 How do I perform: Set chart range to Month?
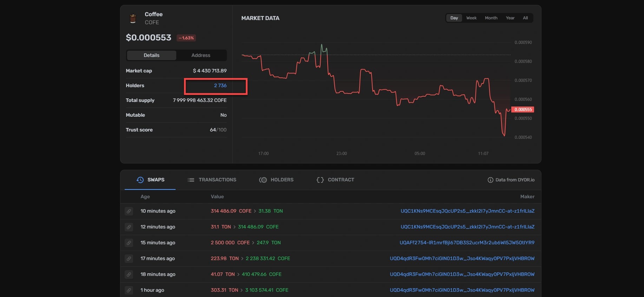(491, 18)
